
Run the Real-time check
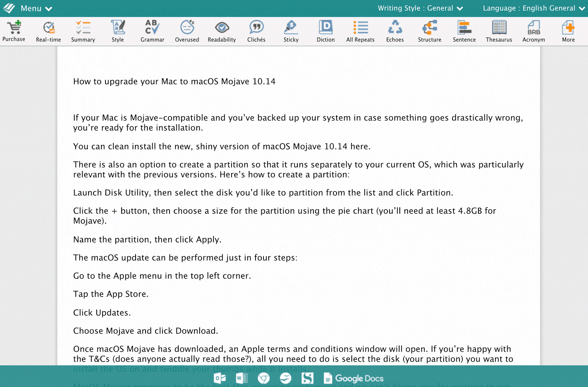[49, 31]
